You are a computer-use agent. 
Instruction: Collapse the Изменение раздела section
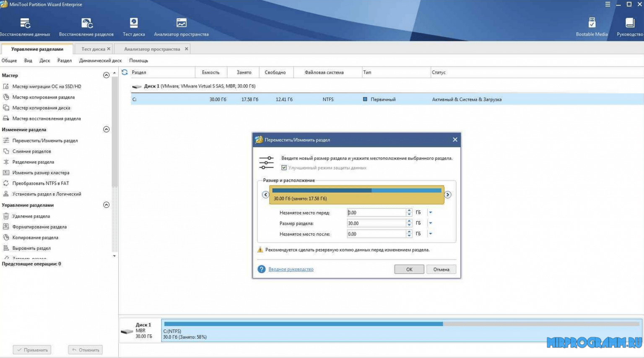click(x=106, y=130)
